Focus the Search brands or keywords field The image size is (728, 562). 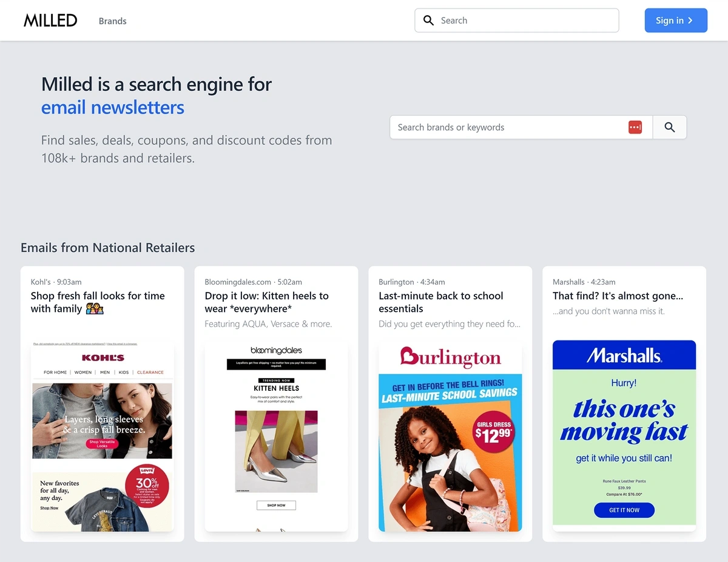point(521,127)
